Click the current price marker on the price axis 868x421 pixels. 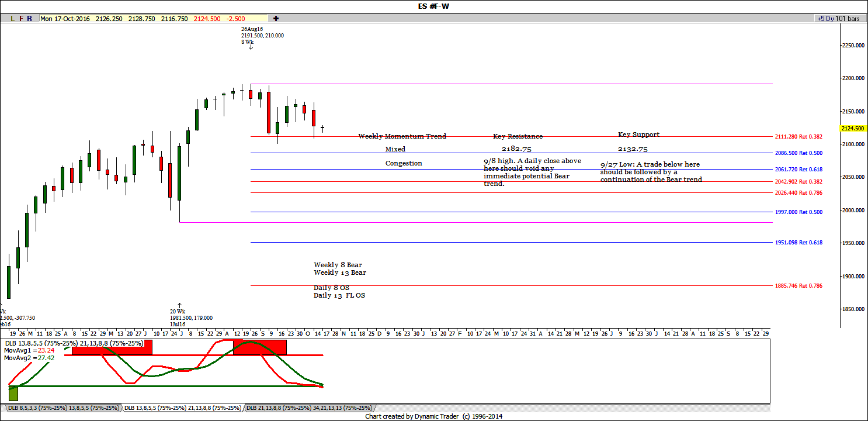pos(853,128)
